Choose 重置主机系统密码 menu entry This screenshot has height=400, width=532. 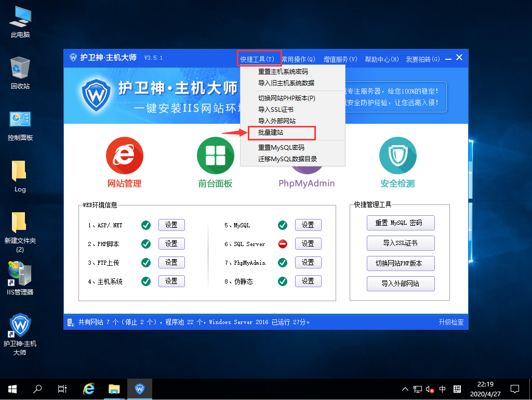click(283, 72)
